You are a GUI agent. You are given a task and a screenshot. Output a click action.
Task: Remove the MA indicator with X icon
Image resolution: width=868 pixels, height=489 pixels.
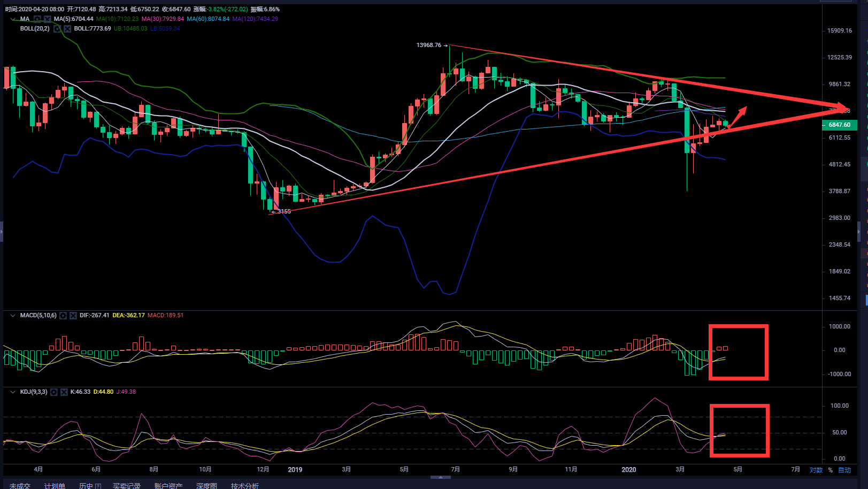pos(47,19)
